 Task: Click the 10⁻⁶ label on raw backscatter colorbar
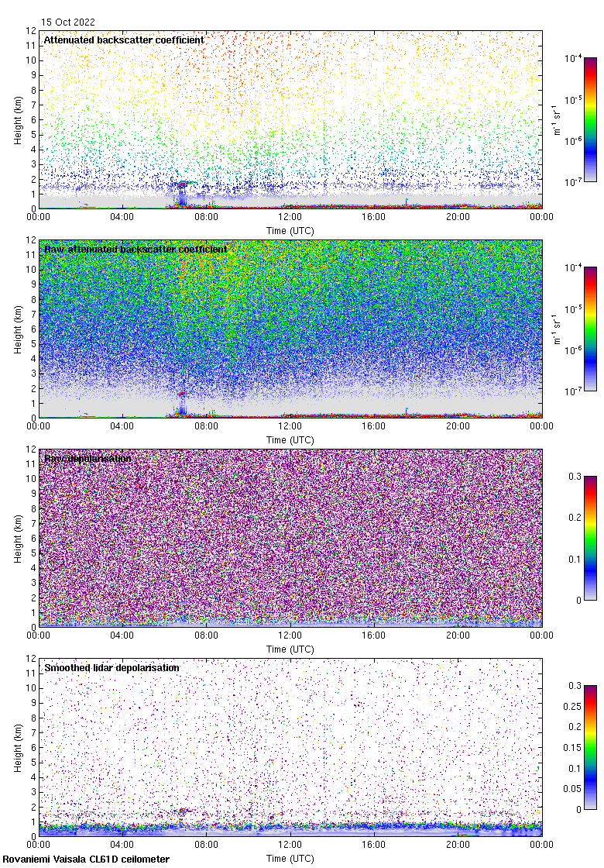[x=572, y=350]
